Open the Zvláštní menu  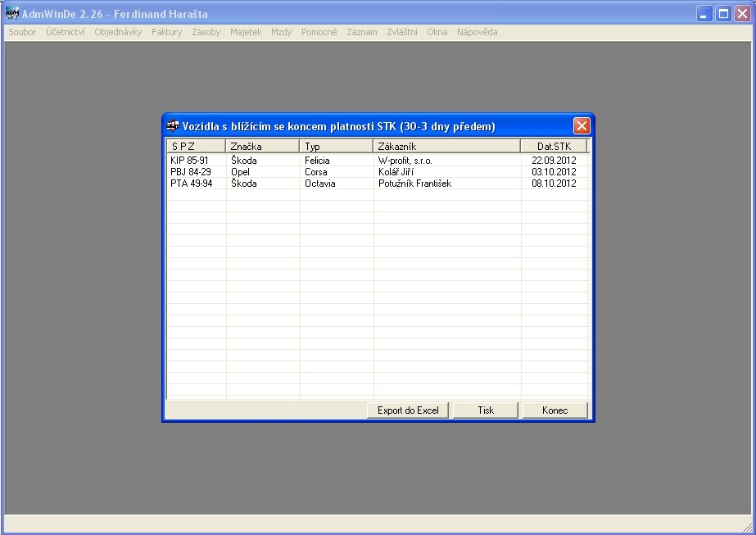[402, 32]
